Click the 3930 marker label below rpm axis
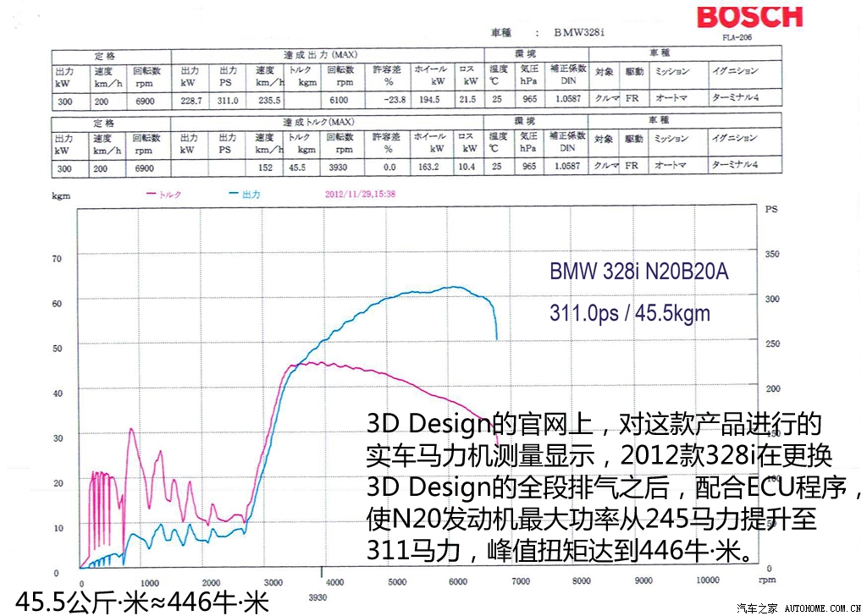The width and height of the screenshot is (867, 616). click(x=318, y=597)
